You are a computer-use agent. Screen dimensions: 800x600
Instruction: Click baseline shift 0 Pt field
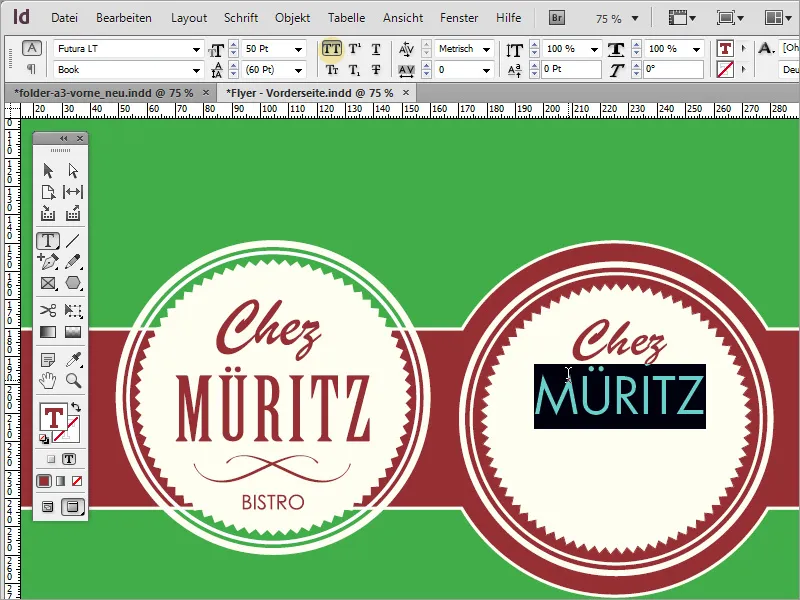pos(571,69)
